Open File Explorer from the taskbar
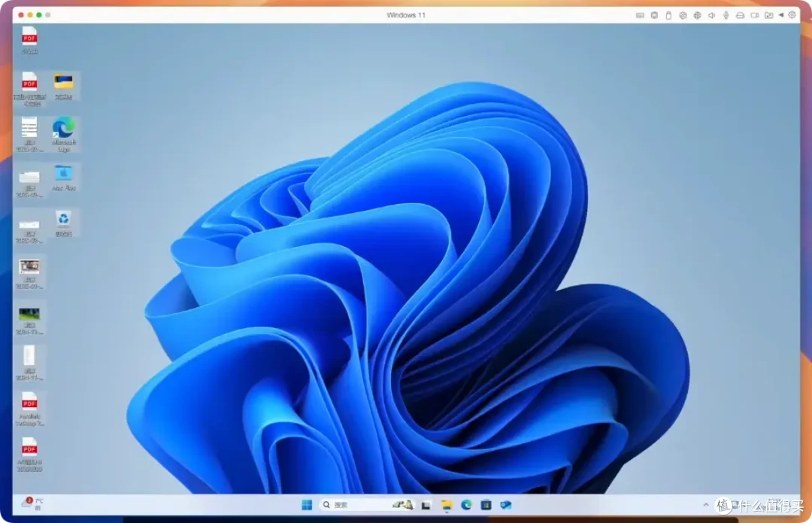Screen dimensions: 812x523 point(446,505)
